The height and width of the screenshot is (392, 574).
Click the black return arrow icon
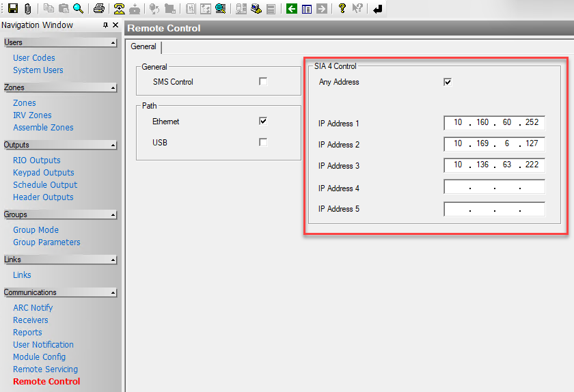[x=377, y=9]
